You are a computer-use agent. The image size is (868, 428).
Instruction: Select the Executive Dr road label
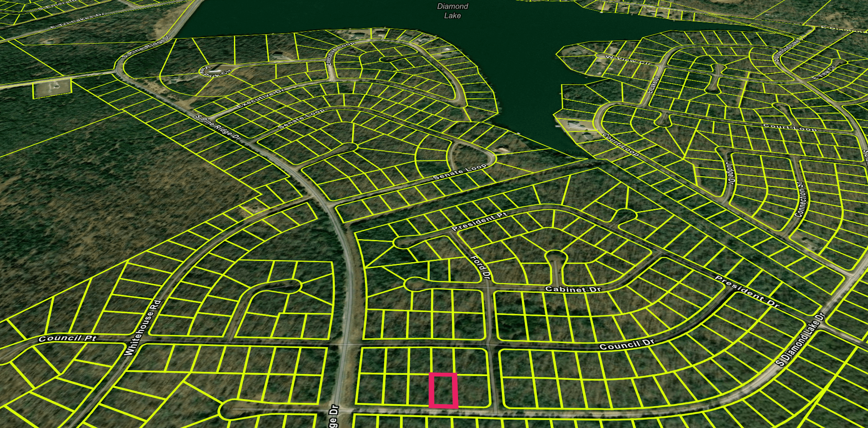tap(260, 98)
